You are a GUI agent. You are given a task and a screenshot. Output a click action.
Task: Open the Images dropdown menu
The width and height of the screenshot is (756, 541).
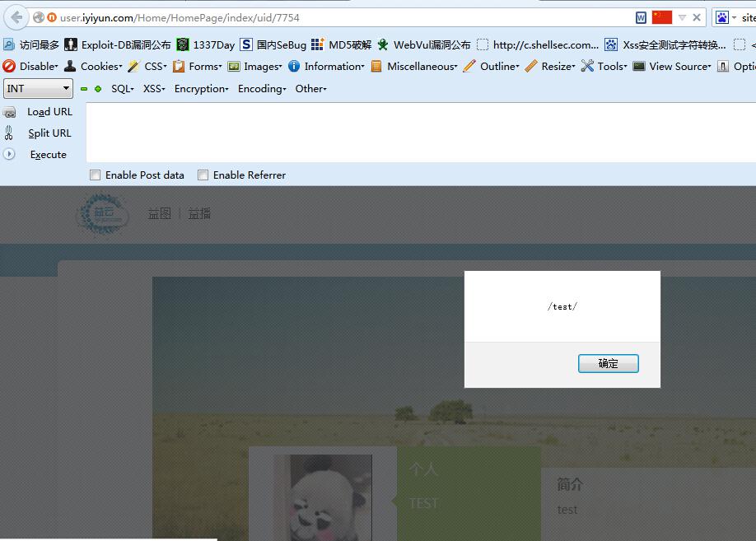coord(255,66)
